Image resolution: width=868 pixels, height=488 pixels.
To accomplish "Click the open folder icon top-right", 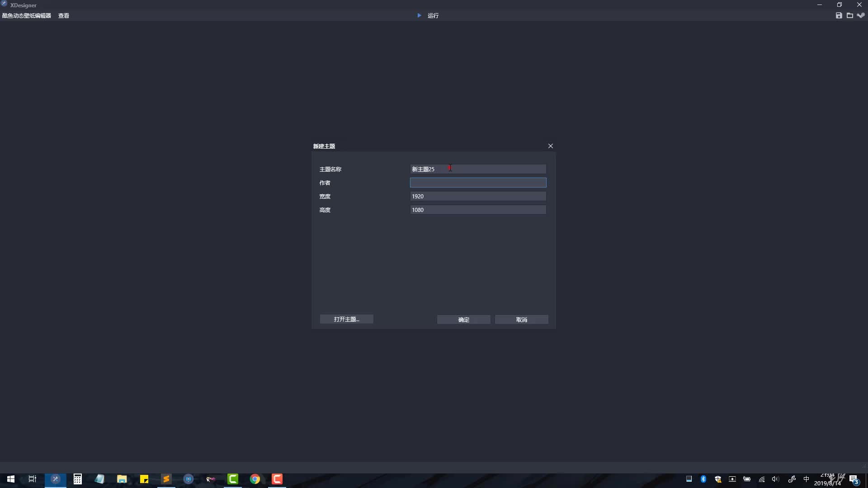I will coord(850,15).
